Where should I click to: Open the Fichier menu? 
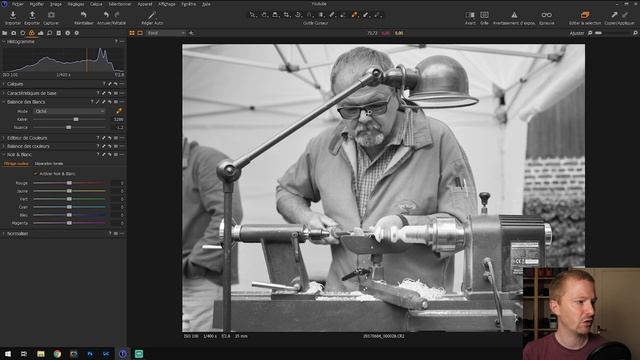(18, 4)
